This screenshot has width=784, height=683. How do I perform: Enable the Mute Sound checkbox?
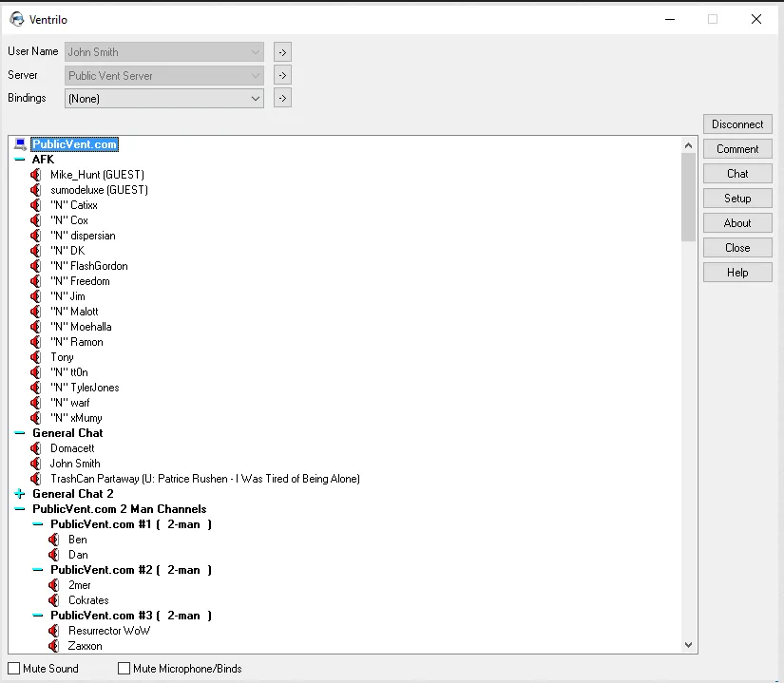(14, 669)
